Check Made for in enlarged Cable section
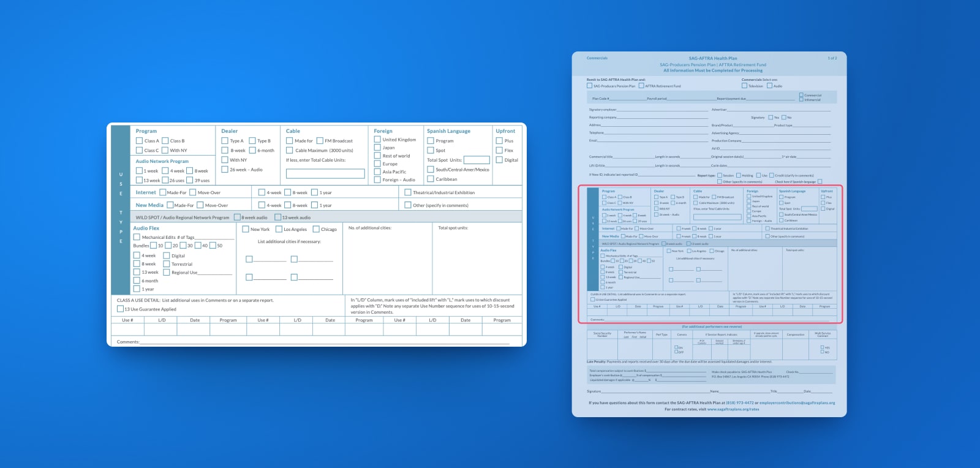Image resolution: width=980 pixels, height=468 pixels. click(x=289, y=141)
